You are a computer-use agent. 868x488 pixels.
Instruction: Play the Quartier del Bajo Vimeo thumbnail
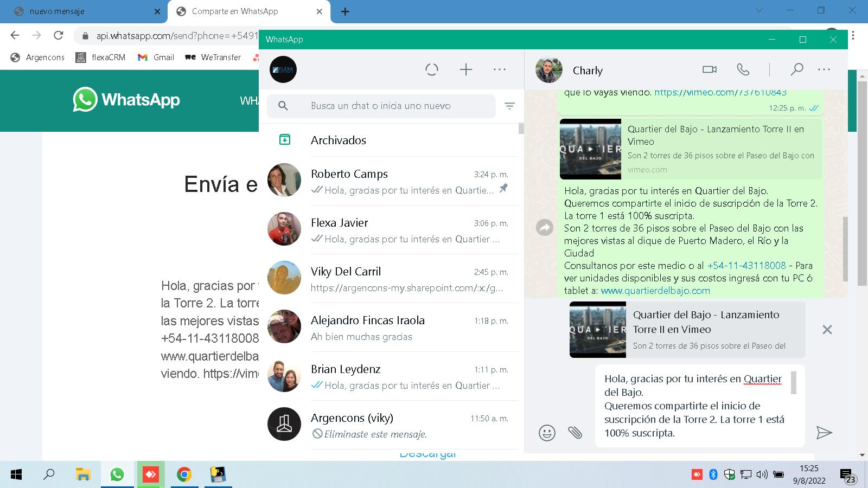point(590,149)
